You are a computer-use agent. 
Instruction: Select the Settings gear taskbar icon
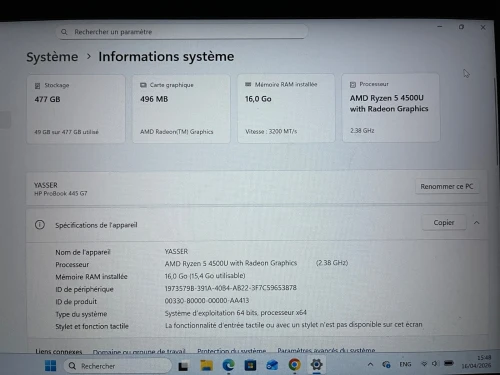click(x=316, y=365)
